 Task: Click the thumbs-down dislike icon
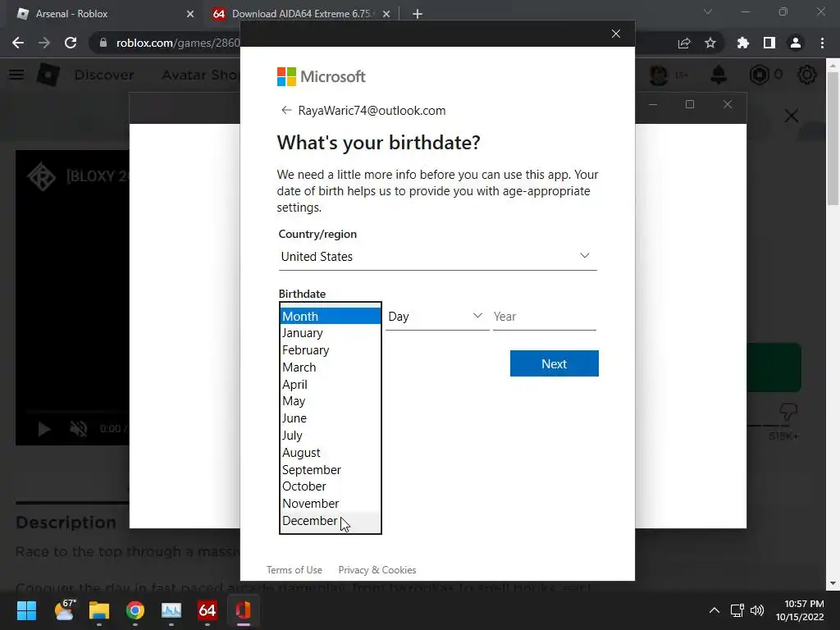pyautogui.click(x=787, y=412)
